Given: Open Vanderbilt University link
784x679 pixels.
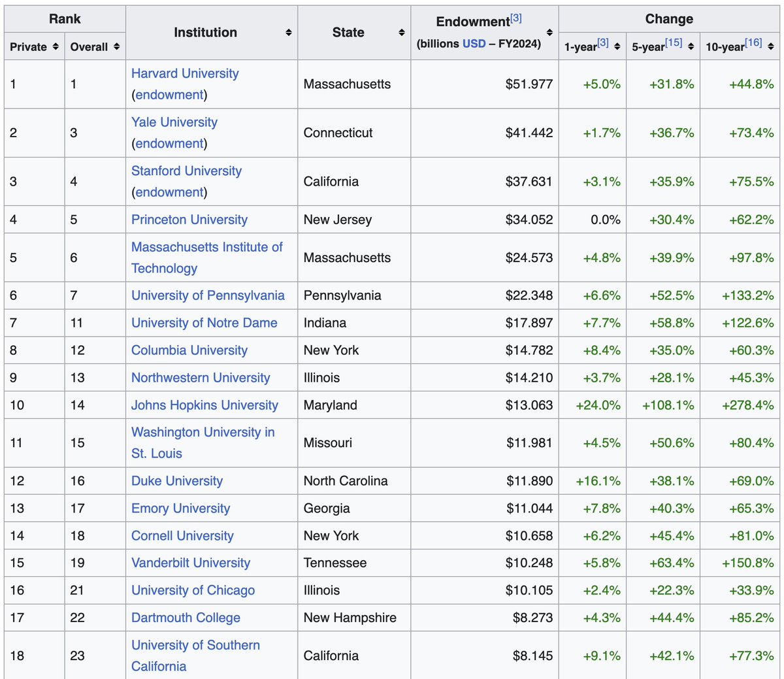Looking at the screenshot, I should pos(191,563).
